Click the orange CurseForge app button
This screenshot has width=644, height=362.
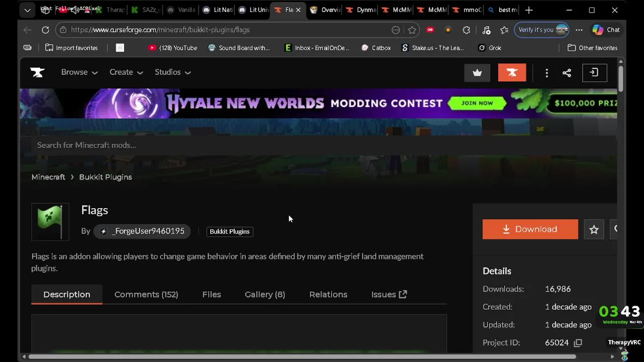pos(512,73)
